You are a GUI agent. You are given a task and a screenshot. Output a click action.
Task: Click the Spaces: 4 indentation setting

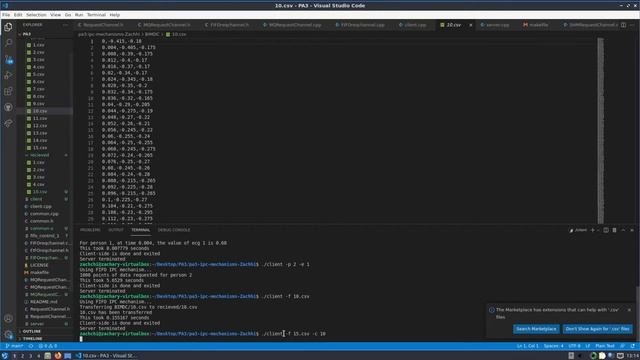coord(553,346)
